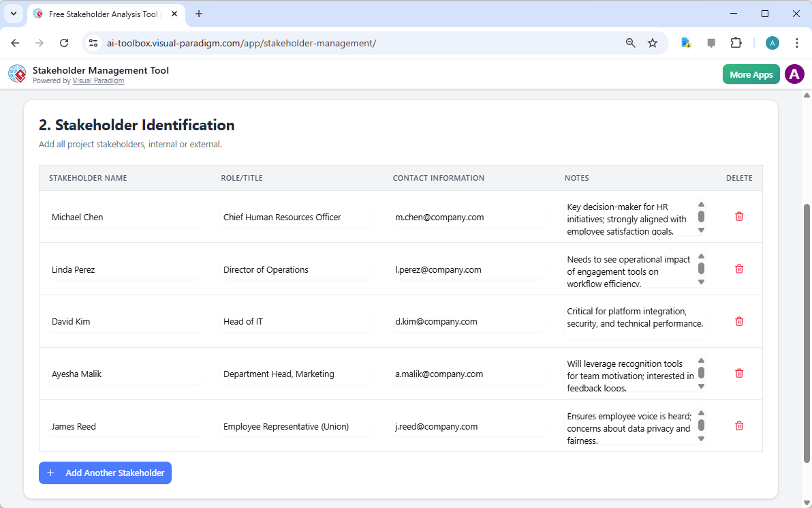
Task: Reload the page
Action: point(64,42)
